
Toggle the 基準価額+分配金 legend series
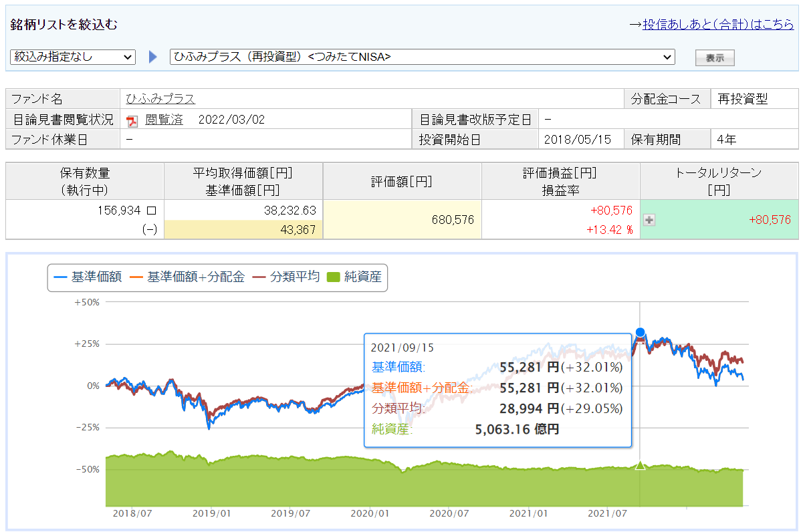pyautogui.click(x=187, y=277)
